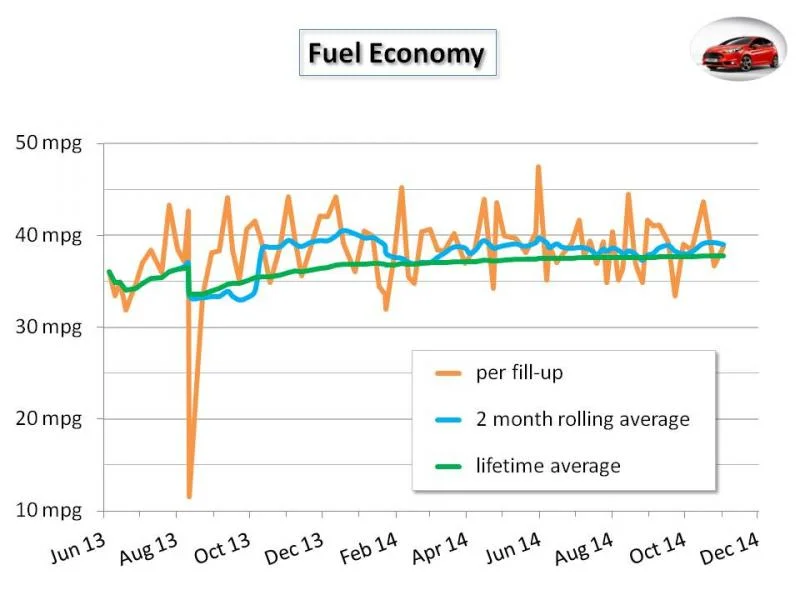
Task: Click the red car image
Action: (x=739, y=49)
